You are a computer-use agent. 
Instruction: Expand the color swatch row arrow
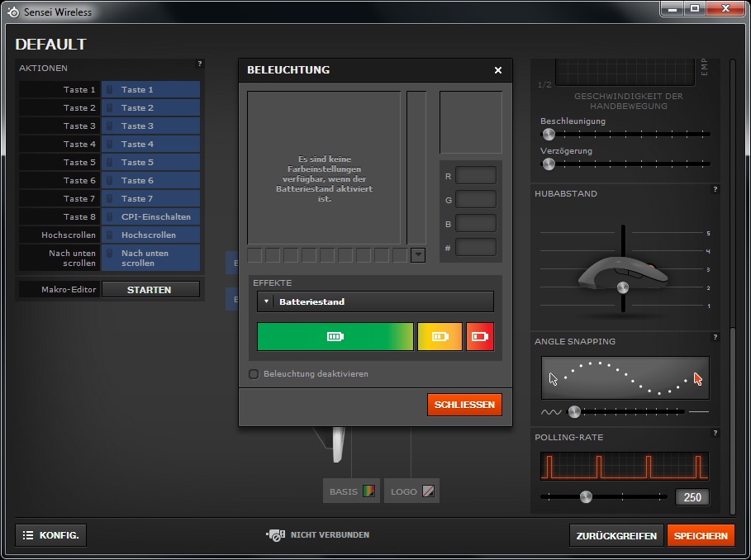click(x=418, y=255)
